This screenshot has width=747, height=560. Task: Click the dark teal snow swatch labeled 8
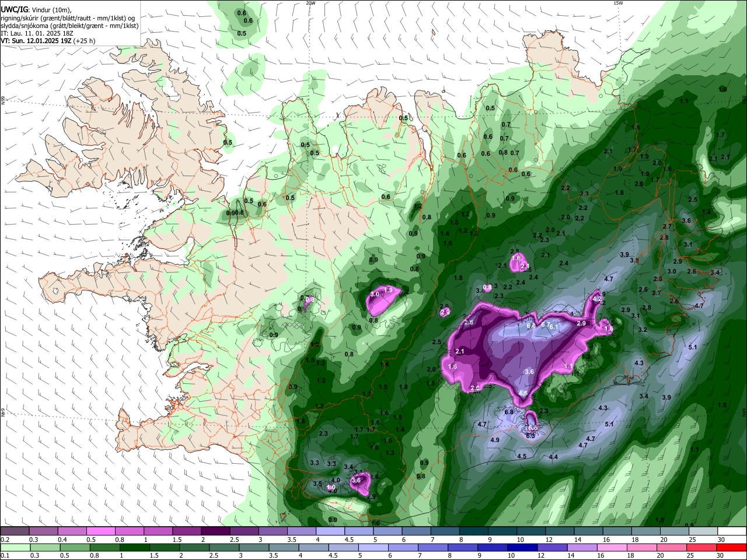(473, 531)
